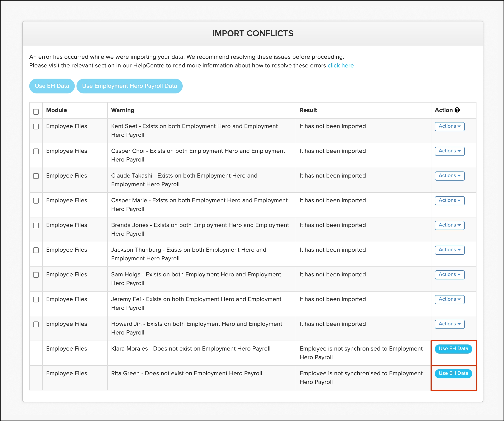Open the HelpCentre 'click here' link

tap(340, 65)
